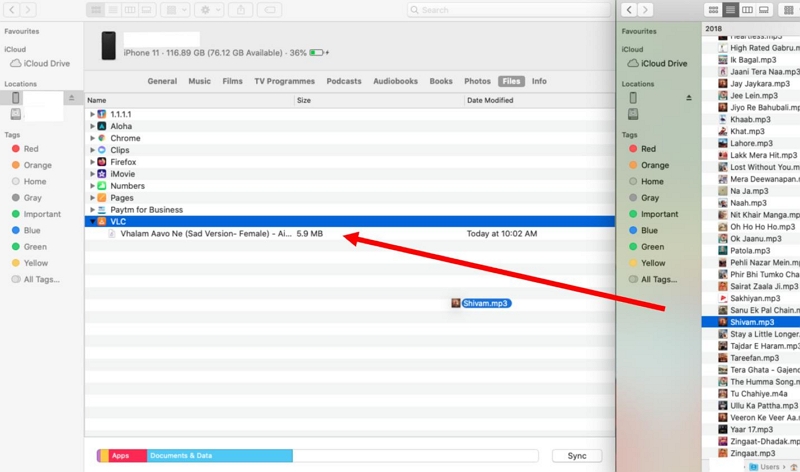This screenshot has height=472, width=800.
Task: Switch the left Finder window to list view
Action: tap(113, 10)
